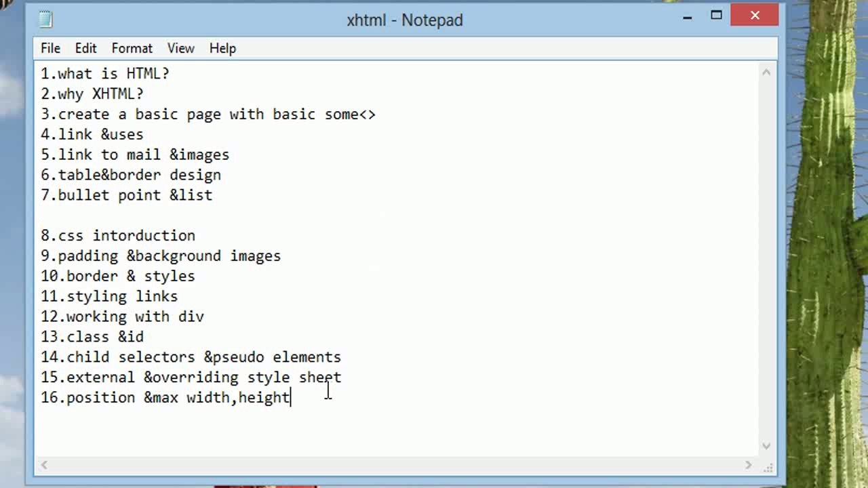Maximize the Notepad window
The width and height of the screenshot is (868, 488).
(x=716, y=16)
